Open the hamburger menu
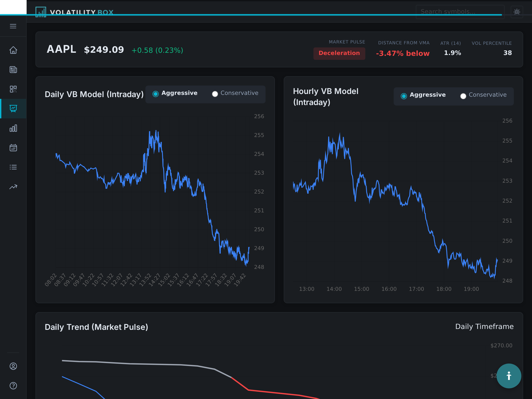Viewport: 532px width, 399px height. coord(13,26)
